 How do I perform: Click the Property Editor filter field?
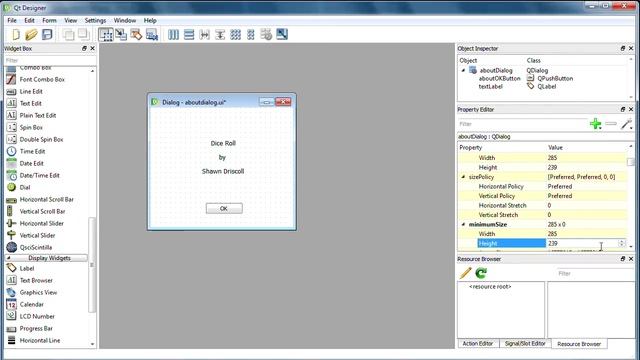coord(522,124)
